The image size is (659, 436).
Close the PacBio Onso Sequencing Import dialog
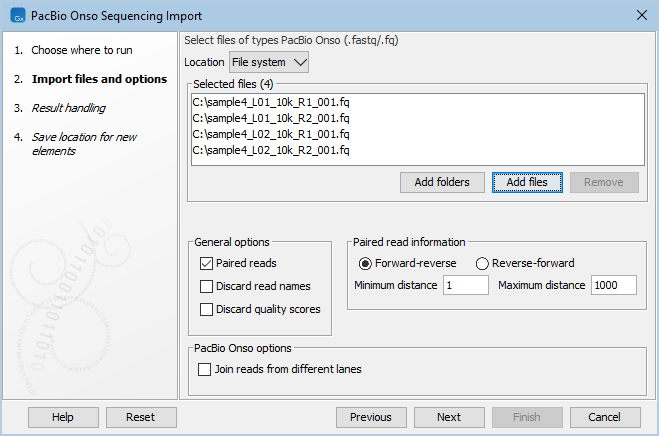click(x=640, y=15)
